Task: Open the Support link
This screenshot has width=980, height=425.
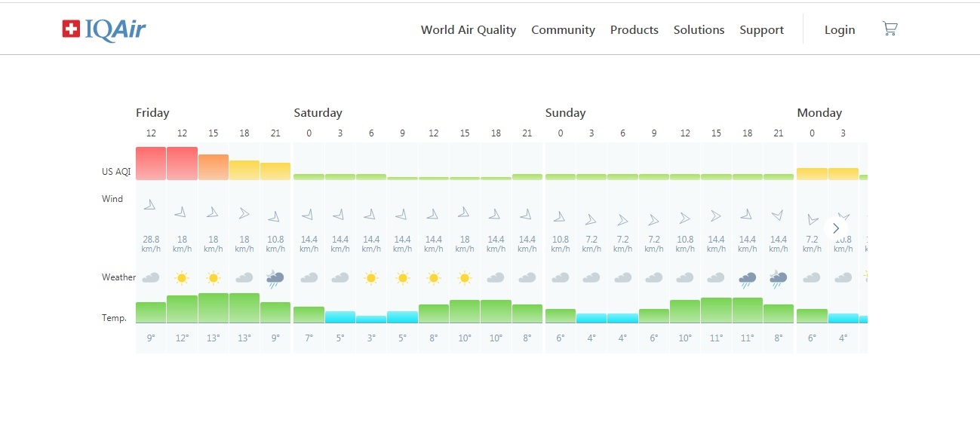Action: click(761, 30)
